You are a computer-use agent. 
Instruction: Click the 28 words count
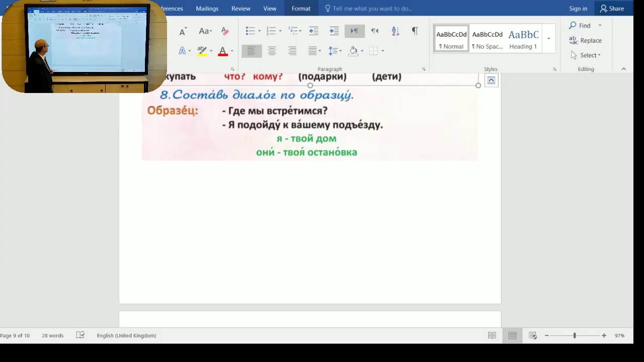click(x=53, y=335)
